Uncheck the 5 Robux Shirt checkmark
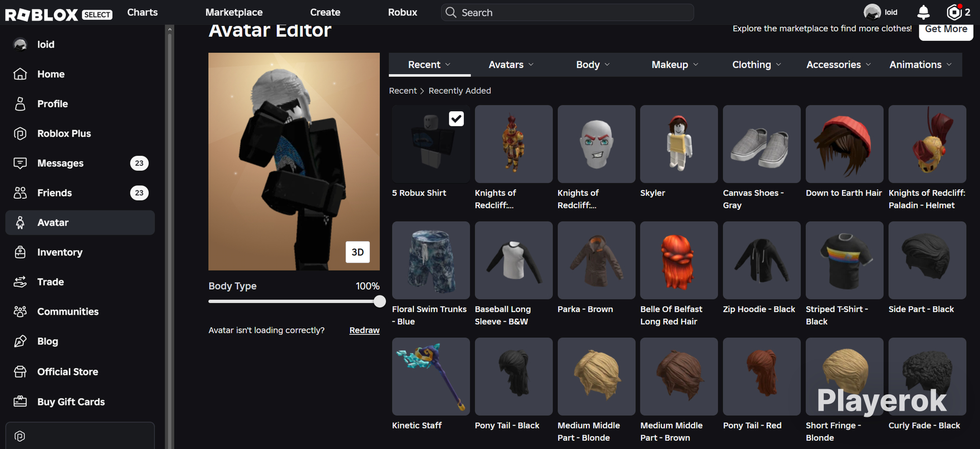980x449 pixels. coord(456,119)
